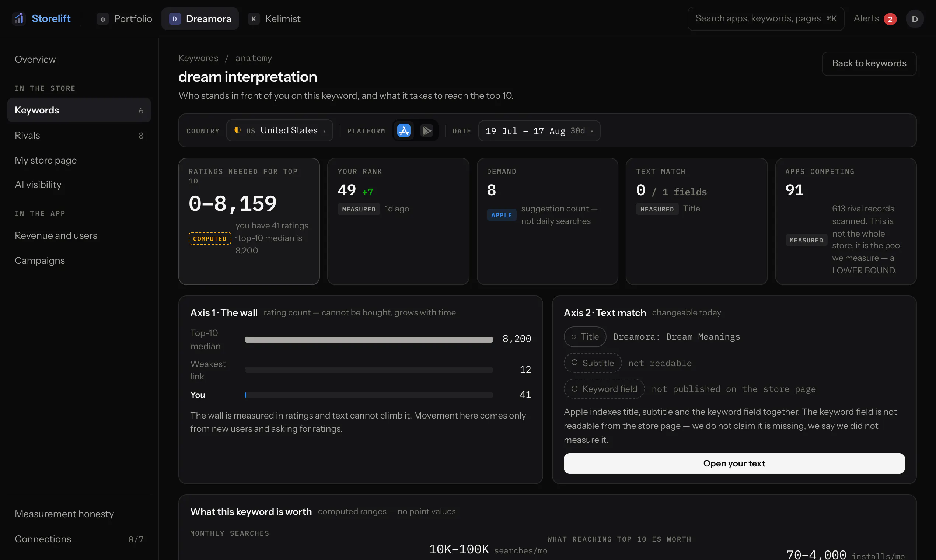Click the 'What this keyword is worth' heading
The height and width of the screenshot is (560, 936).
[251, 512]
